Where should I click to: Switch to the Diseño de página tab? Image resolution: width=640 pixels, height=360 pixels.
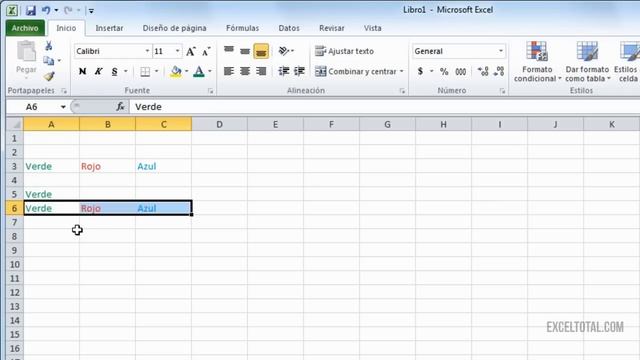pyautogui.click(x=174, y=28)
